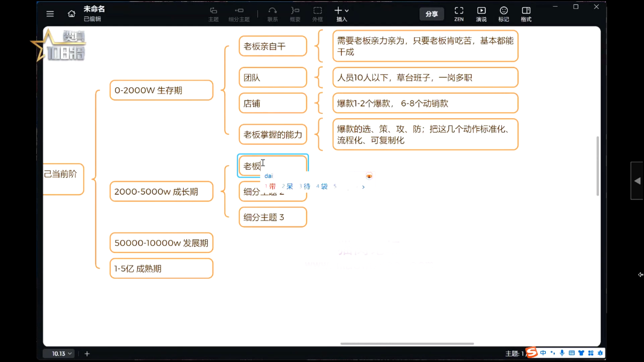Image resolution: width=644 pixels, height=362 pixels.
Task: Enter ZEN mode
Action: (x=458, y=14)
